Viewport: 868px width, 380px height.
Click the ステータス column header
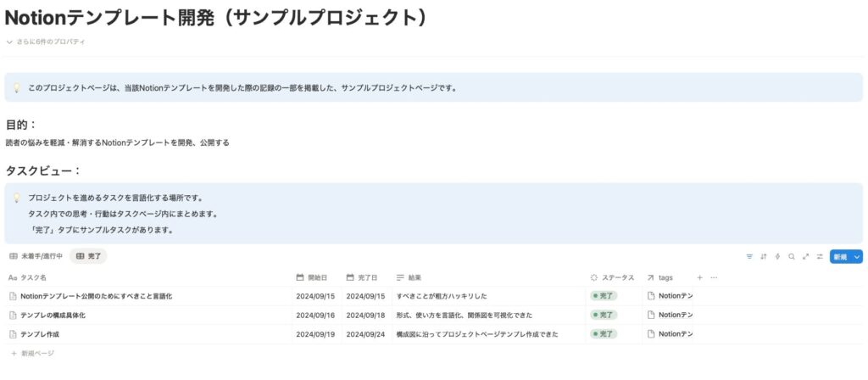tap(615, 277)
